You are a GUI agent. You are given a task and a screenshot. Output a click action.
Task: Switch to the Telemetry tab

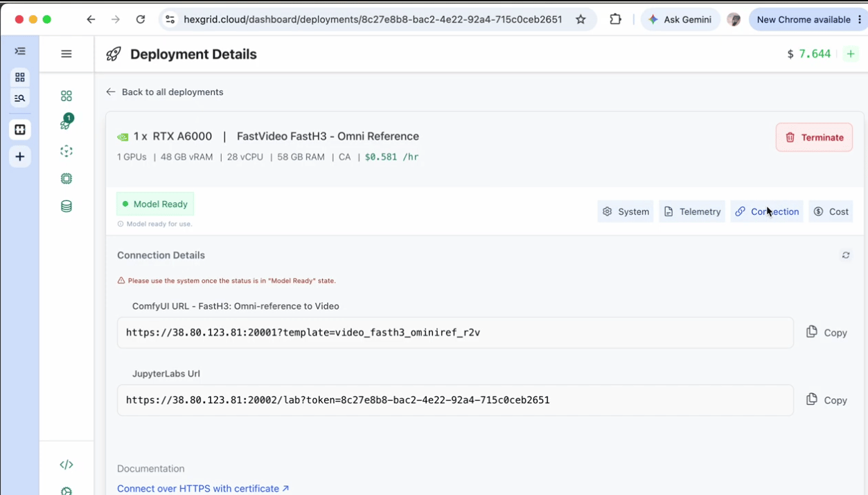692,211
